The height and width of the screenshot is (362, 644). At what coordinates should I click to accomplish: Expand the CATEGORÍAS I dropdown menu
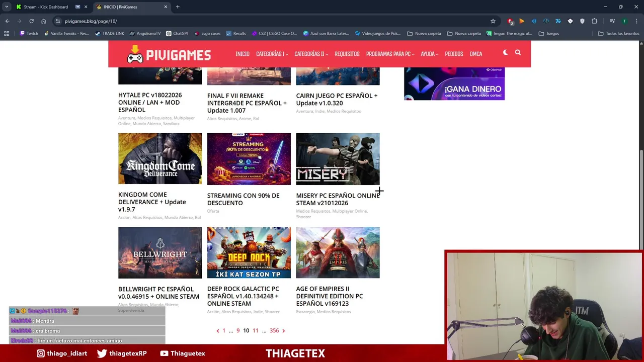pyautogui.click(x=272, y=54)
